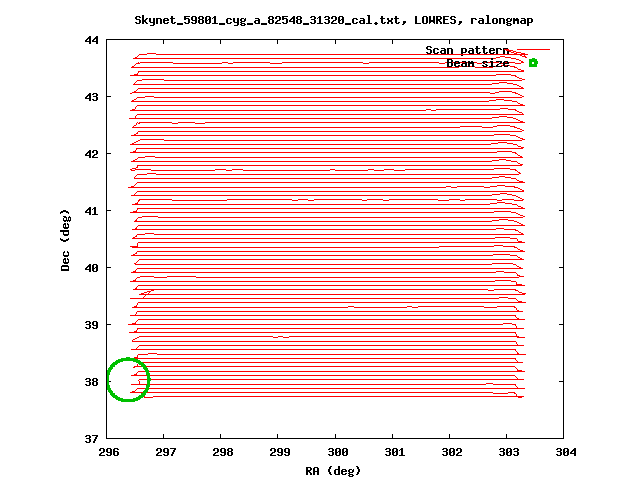Click the x-axis tick label 300
This screenshot has height=480, width=640.
(x=338, y=452)
